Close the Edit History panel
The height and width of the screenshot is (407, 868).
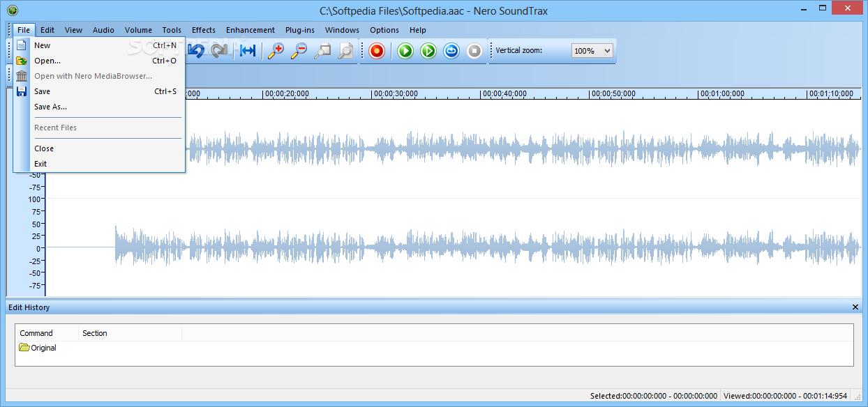pyautogui.click(x=855, y=307)
